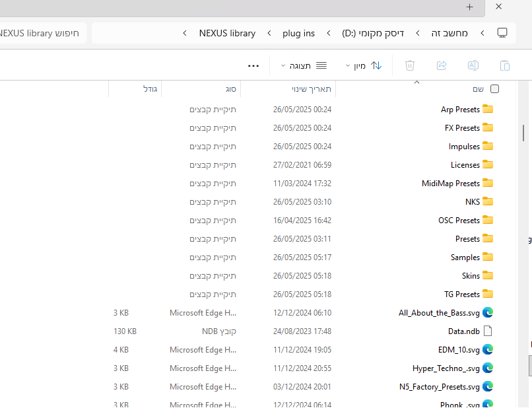Expand chevron left of NEXUS library breadcrumb

[x=185, y=33]
